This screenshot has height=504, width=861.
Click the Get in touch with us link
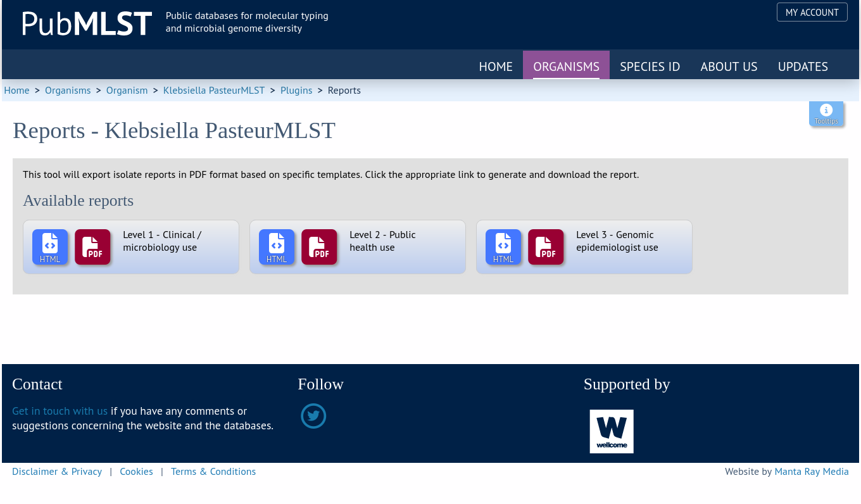click(x=60, y=411)
